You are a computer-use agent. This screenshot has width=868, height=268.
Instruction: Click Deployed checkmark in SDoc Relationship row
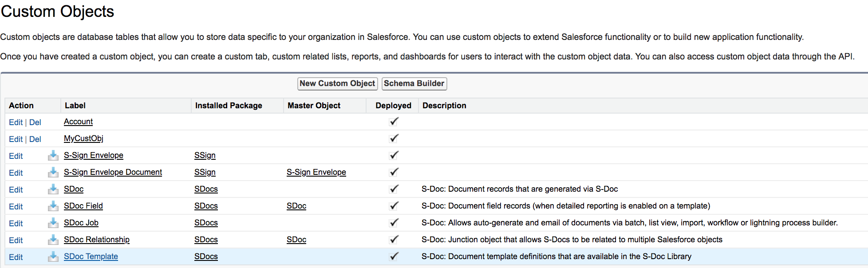(x=394, y=240)
